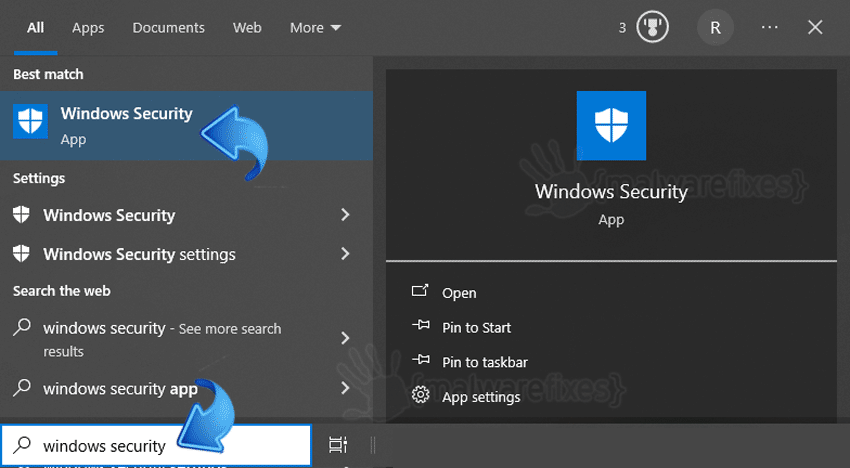
Task: Close the search panel
Action: point(815,27)
